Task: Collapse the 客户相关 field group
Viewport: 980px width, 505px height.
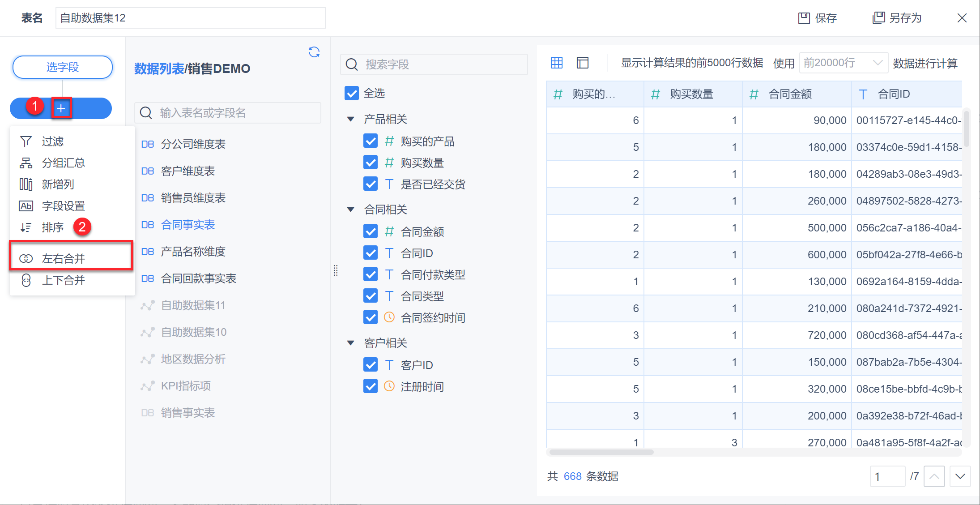Action: coord(351,343)
